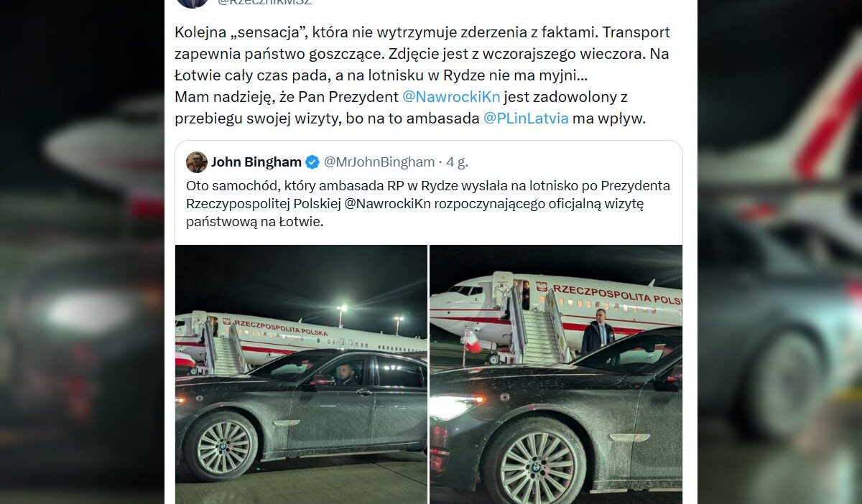Open John Bingham's round profile avatar
Screen dimensions: 862x504
tap(197, 162)
